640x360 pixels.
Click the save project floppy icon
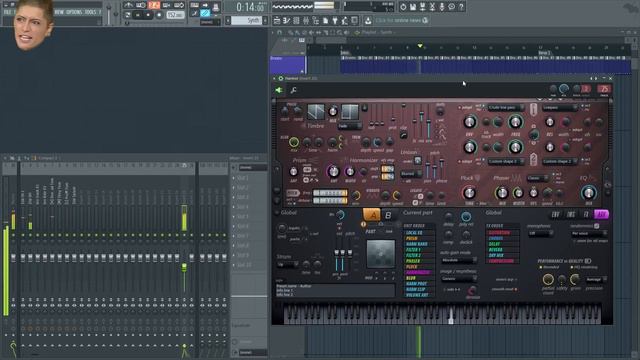tap(413, 7)
